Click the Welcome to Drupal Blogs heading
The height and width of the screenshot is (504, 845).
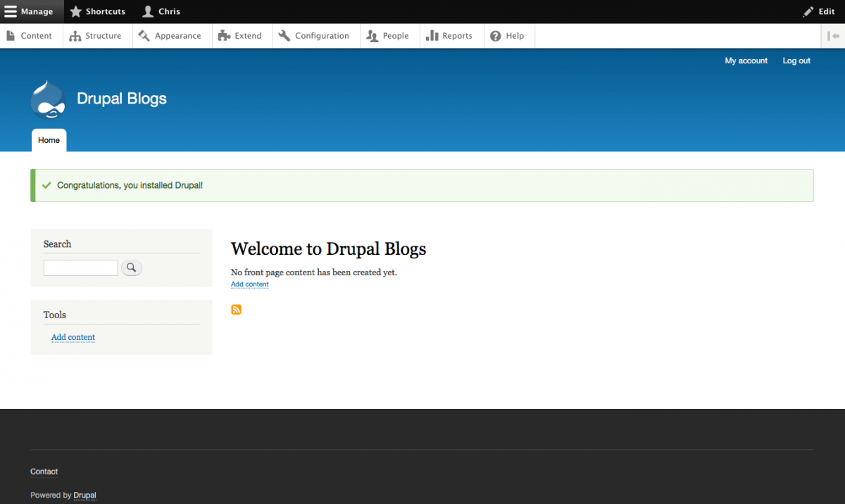[x=328, y=249]
